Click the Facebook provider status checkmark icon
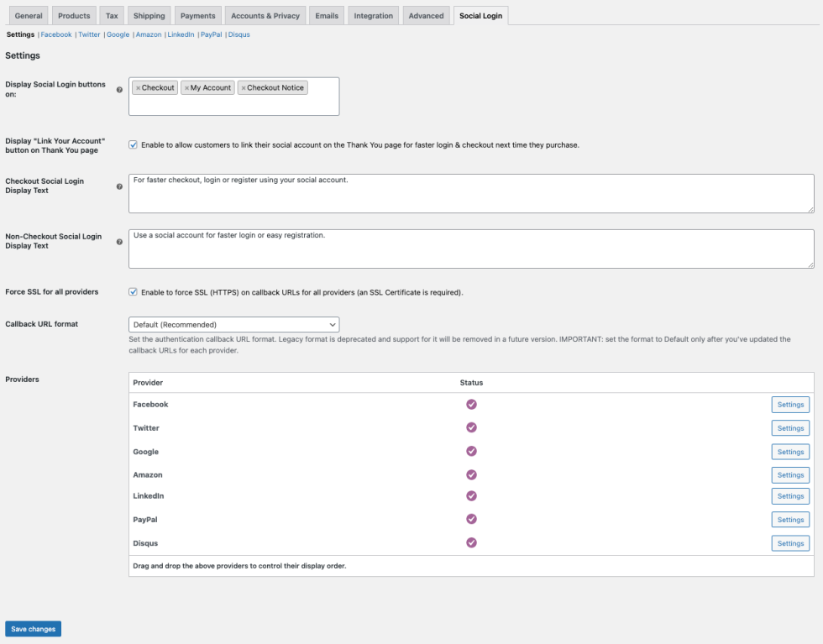 coord(471,405)
